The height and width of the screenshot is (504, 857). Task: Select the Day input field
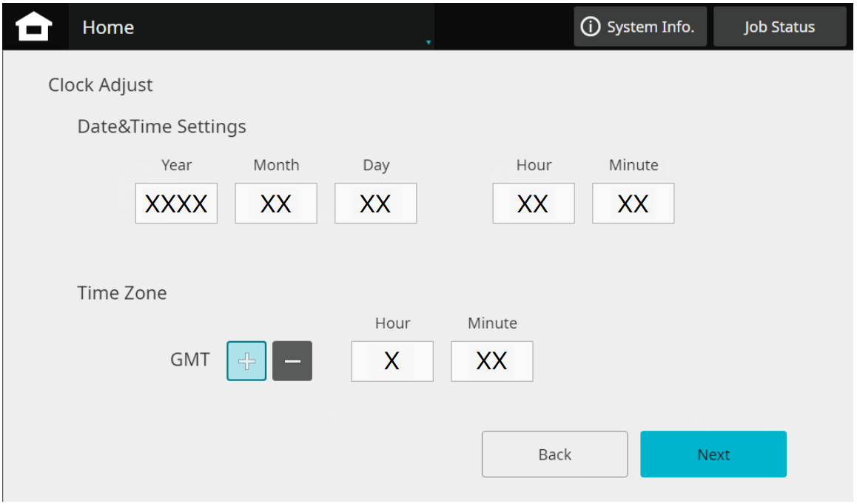coord(375,204)
